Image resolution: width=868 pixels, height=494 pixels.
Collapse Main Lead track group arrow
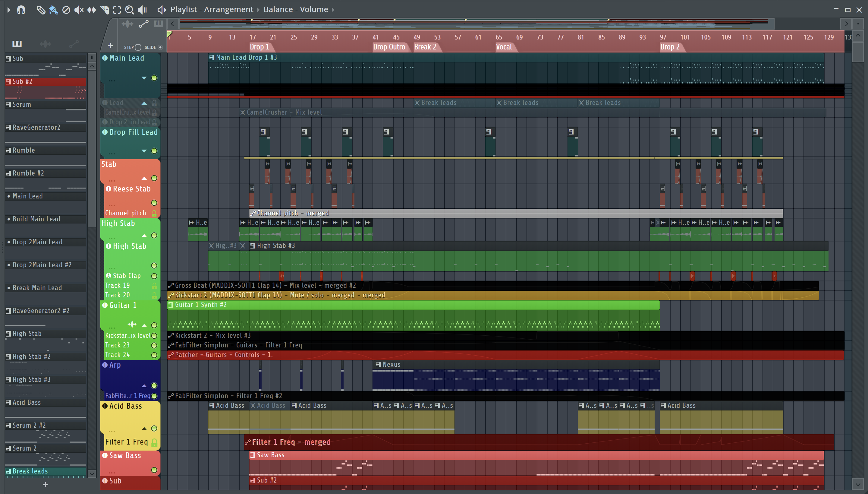[x=144, y=78]
